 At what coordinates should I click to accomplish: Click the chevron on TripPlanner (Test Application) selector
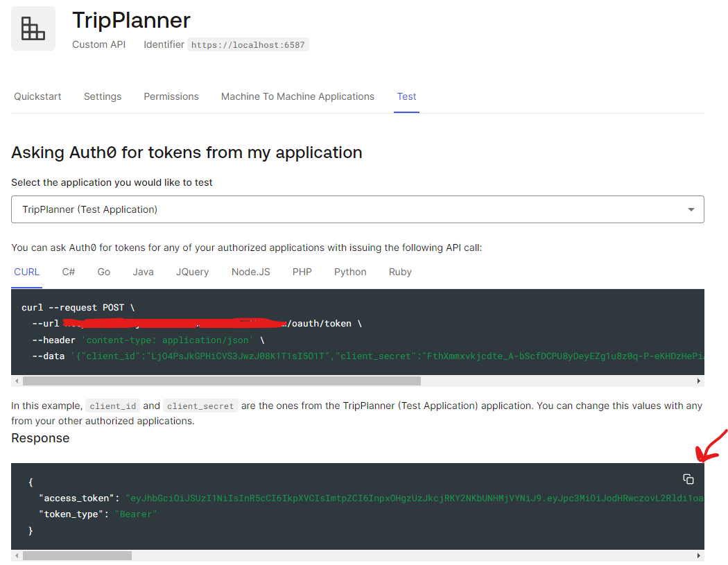click(691, 209)
